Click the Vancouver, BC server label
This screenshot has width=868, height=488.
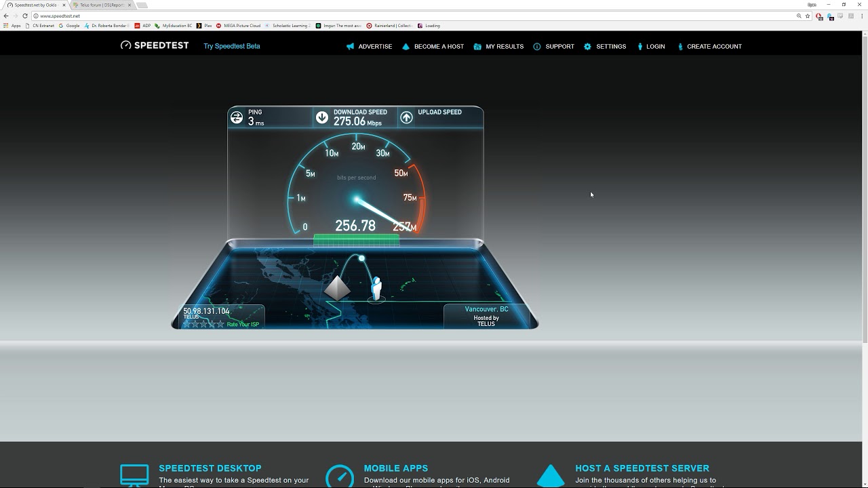[486, 309]
